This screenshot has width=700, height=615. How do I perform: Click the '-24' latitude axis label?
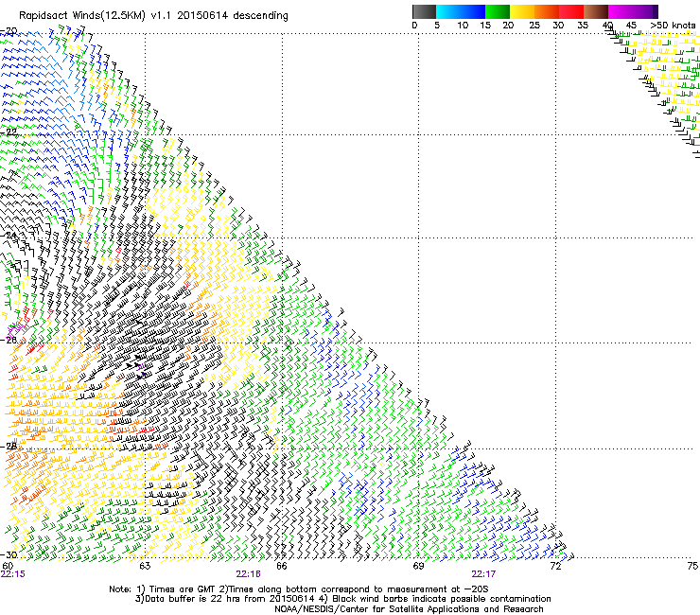[x=9, y=236]
